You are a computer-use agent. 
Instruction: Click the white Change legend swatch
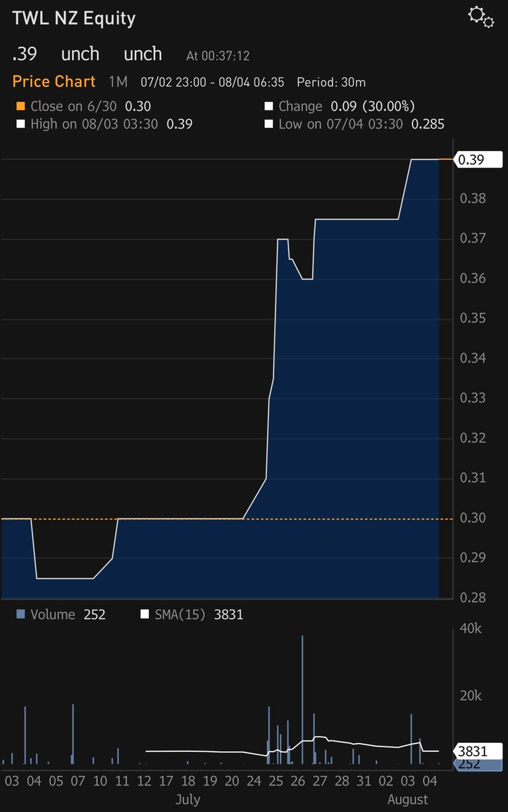pyautogui.click(x=269, y=106)
